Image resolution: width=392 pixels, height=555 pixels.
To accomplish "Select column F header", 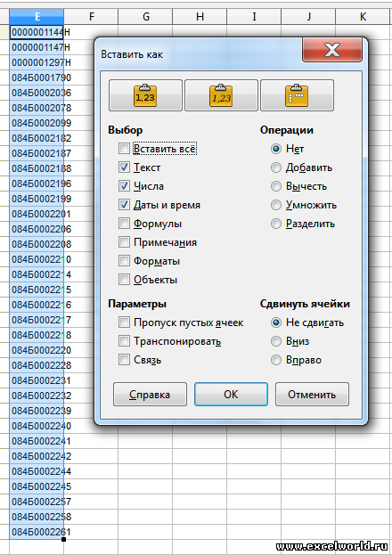I will pyautogui.click(x=91, y=17).
